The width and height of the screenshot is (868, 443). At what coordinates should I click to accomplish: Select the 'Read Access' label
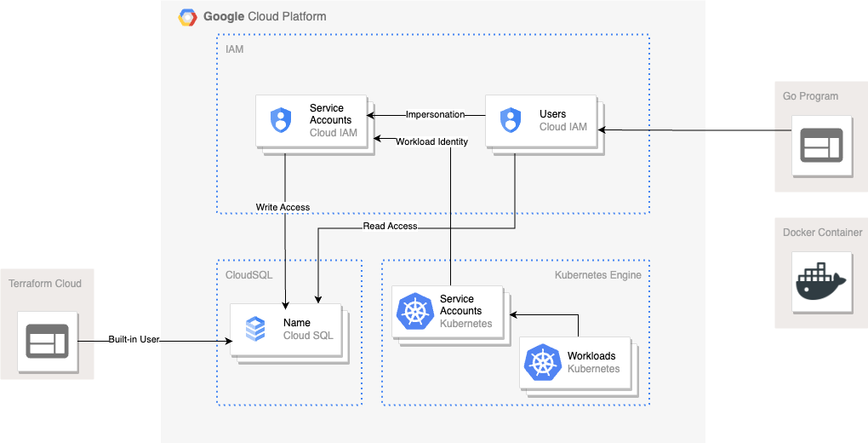[391, 227]
